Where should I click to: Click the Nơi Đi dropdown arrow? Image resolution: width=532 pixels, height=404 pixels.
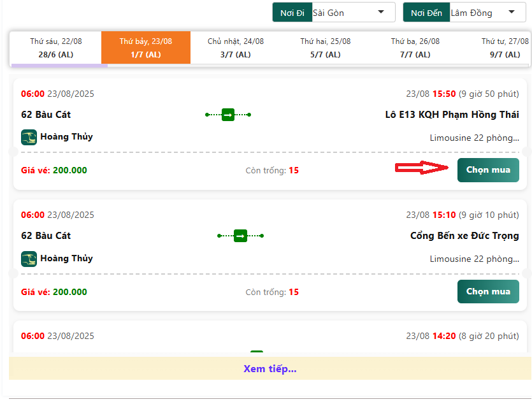381,12
